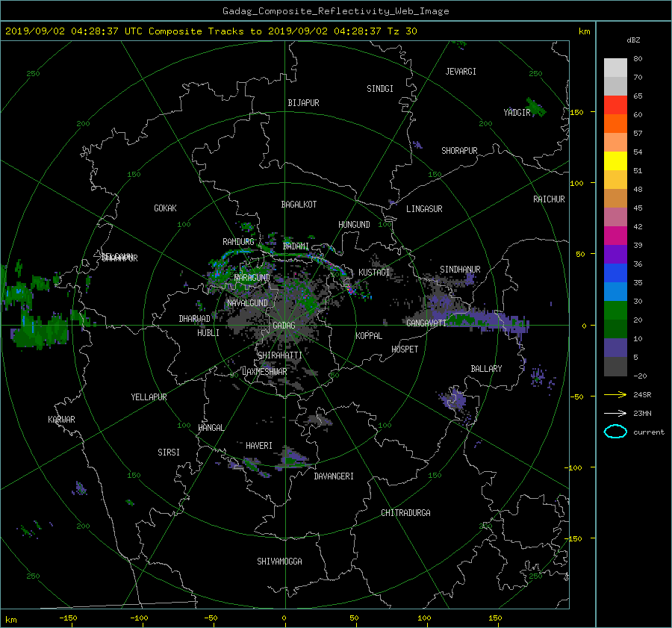Image resolution: width=672 pixels, height=628 pixels.
Task: Click the 150 km tick on right axis
Action: (x=577, y=112)
